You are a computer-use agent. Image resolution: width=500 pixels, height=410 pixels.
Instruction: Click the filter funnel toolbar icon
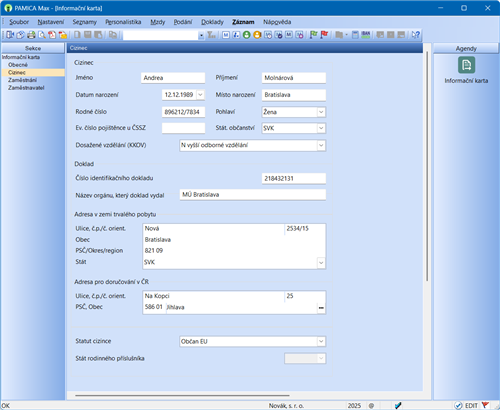pos(211,35)
